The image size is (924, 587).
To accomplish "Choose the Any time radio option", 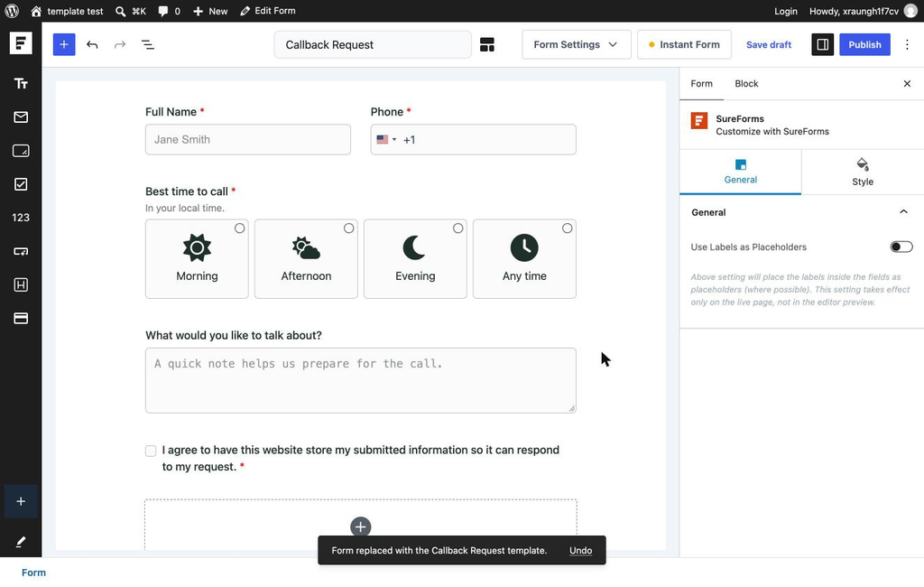I will 524,259.
